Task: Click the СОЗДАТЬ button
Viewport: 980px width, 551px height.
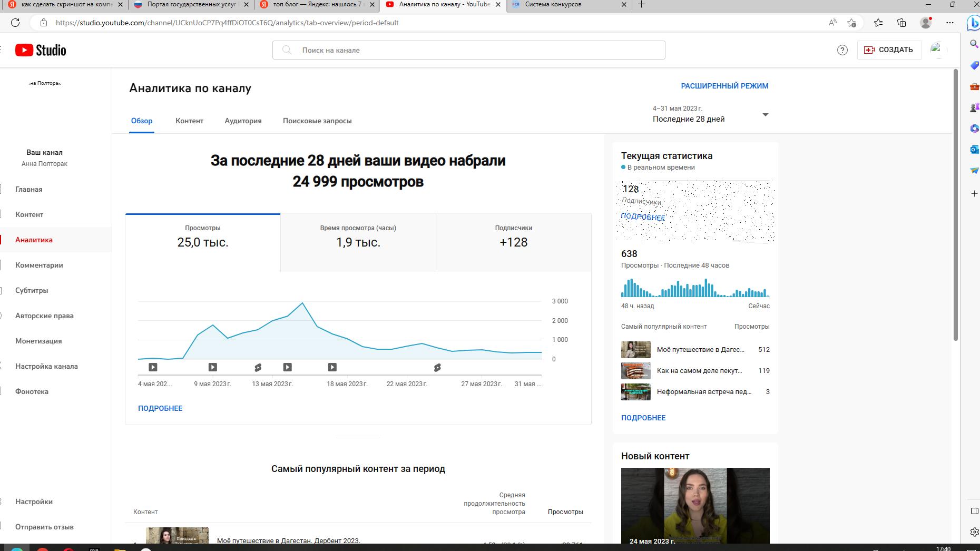Action: 889,50
